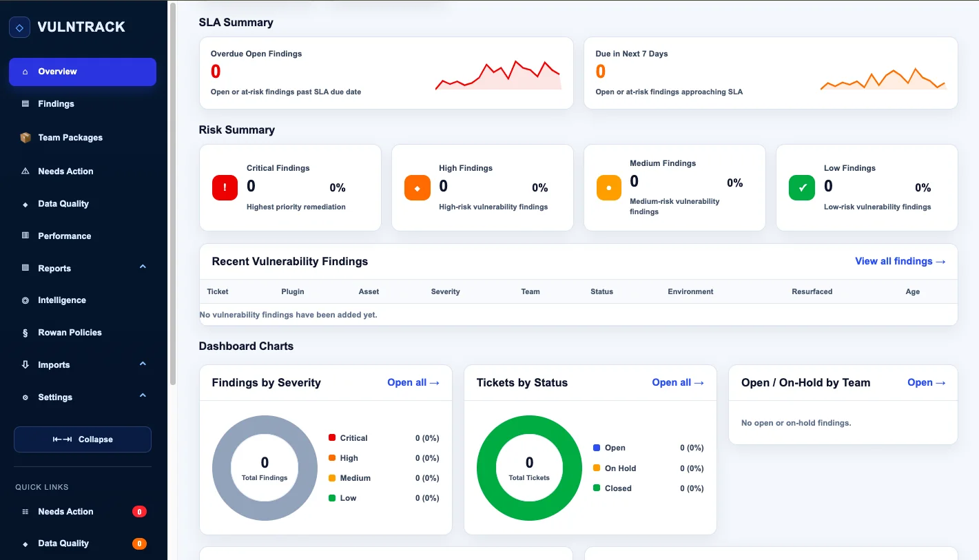Open Intelligence menu item
This screenshot has height=560, width=979.
[83, 300]
